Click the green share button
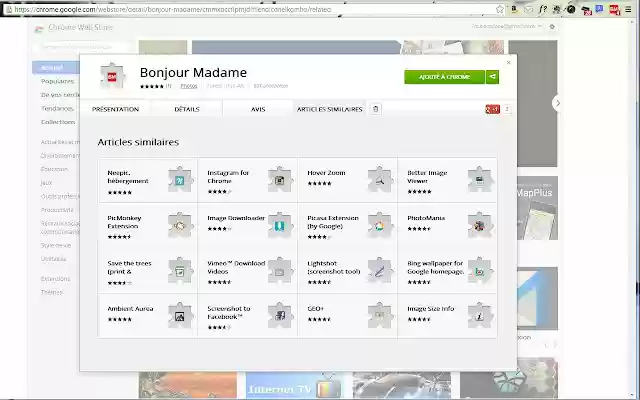Viewport: 640px width, 400px height. 492,77
